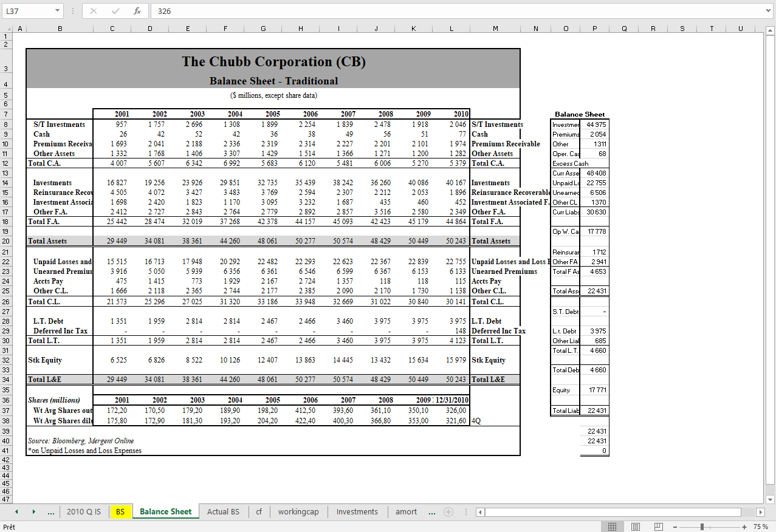
Task: Click the title The Chubb Corporation (CB)
Action: [x=273, y=62]
